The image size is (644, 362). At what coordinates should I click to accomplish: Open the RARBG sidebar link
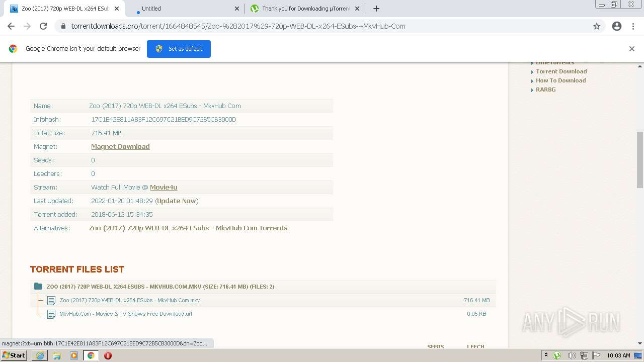pyautogui.click(x=545, y=89)
